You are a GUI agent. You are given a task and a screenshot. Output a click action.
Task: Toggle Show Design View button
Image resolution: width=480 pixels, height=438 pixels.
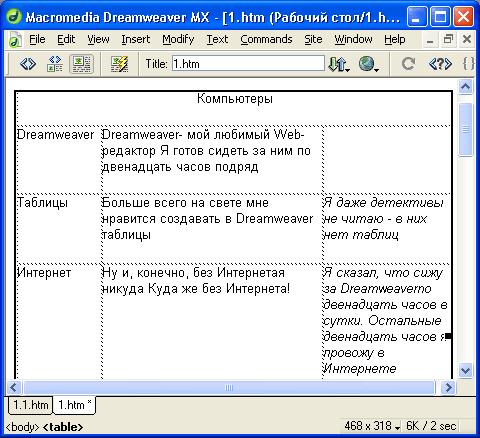pyautogui.click(x=81, y=64)
